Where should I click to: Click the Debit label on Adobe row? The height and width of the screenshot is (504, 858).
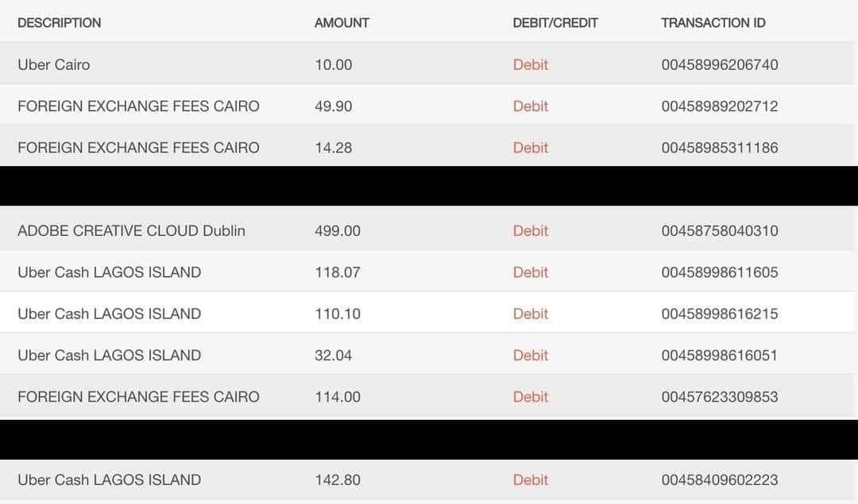pos(530,231)
